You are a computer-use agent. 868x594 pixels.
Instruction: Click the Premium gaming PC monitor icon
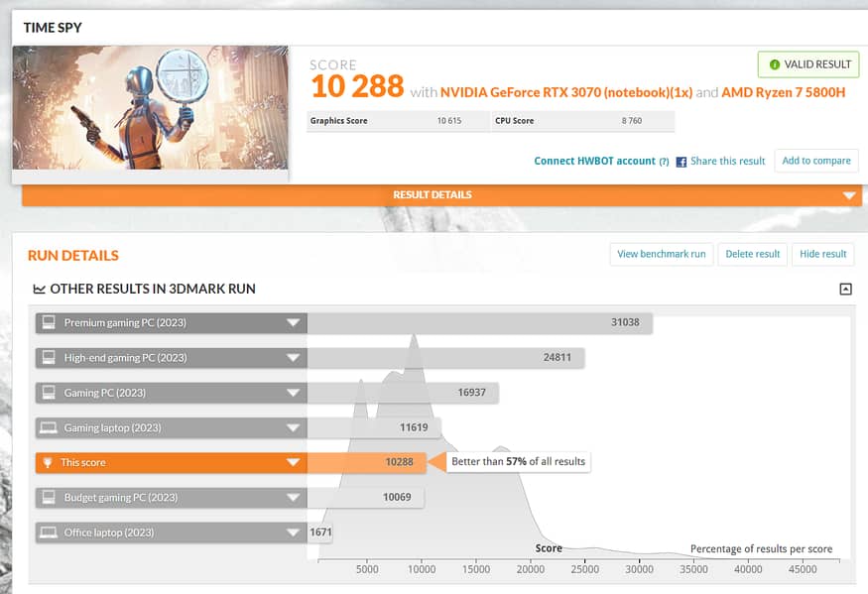48,323
